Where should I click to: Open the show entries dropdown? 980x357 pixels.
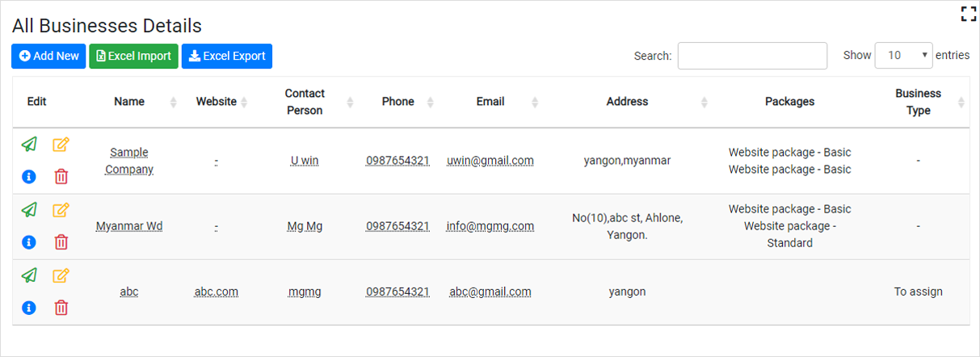point(903,56)
